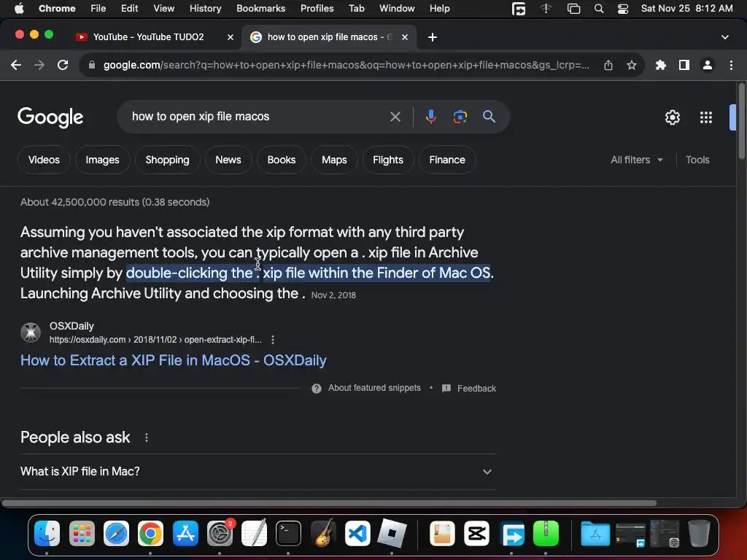The height and width of the screenshot is (560, 747).
Task: Toggle the Chrome side panel icon
Action: tap(684, 65)
